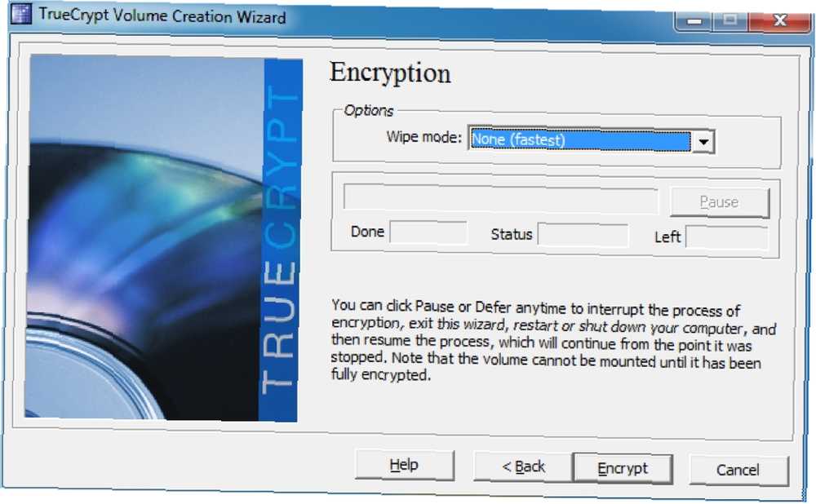816x504 pixels.
Task: Close the TrueCrypt wizard window
Action: 779,20
